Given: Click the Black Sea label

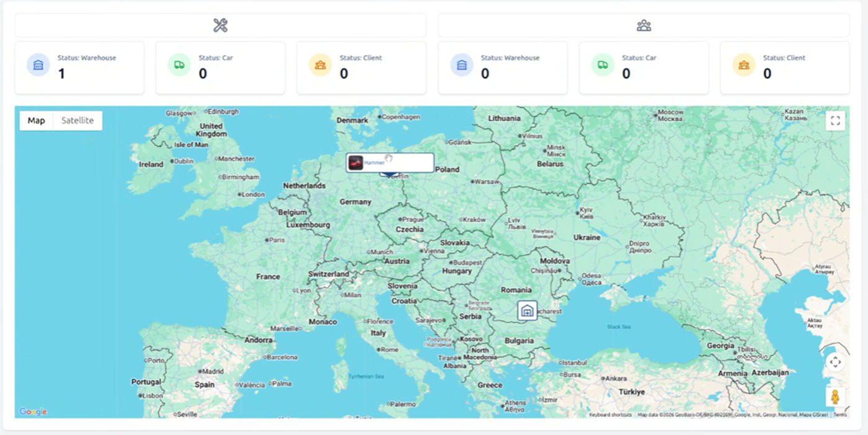Looking at the screenshot, I should 619,326.
